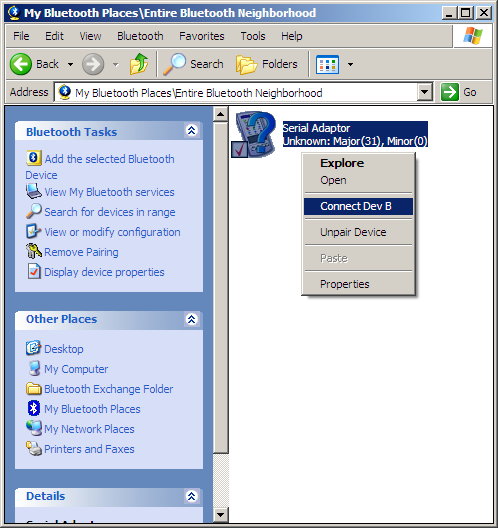Open the Forward history dropdown arrow
The image size is (498, 528).
click(x=115, y=64)
